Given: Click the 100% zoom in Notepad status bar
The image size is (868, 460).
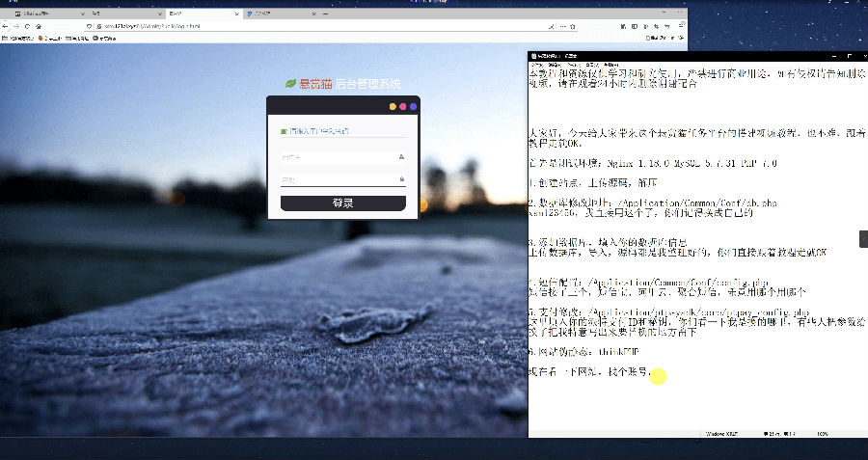Looking at the screenshot, I should click(822, 434).
